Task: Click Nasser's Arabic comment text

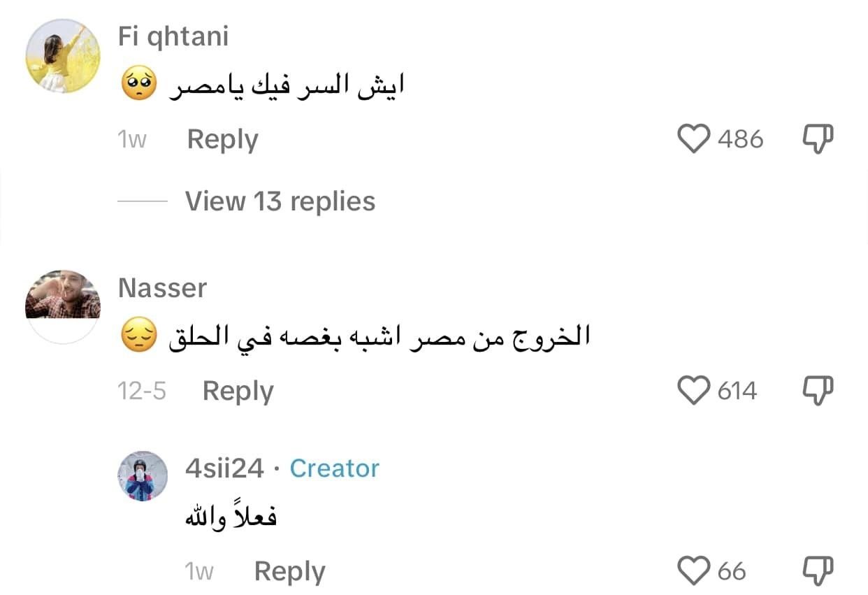Action: pos(379,338)
